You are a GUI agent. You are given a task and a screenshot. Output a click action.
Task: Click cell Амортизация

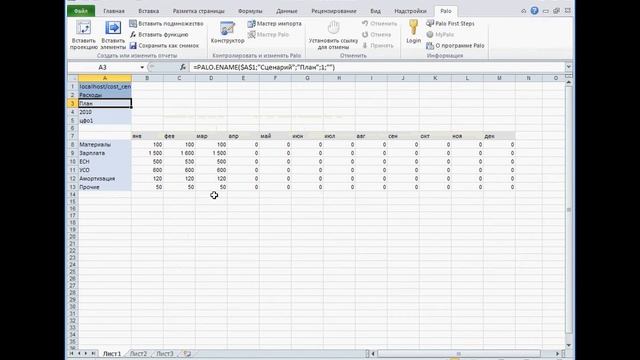point(105,179)
